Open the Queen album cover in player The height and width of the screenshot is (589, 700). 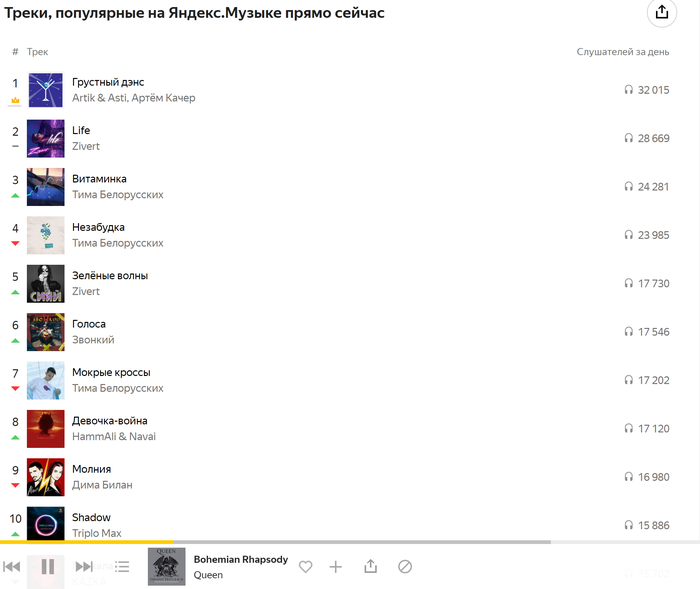click(167, 567)
